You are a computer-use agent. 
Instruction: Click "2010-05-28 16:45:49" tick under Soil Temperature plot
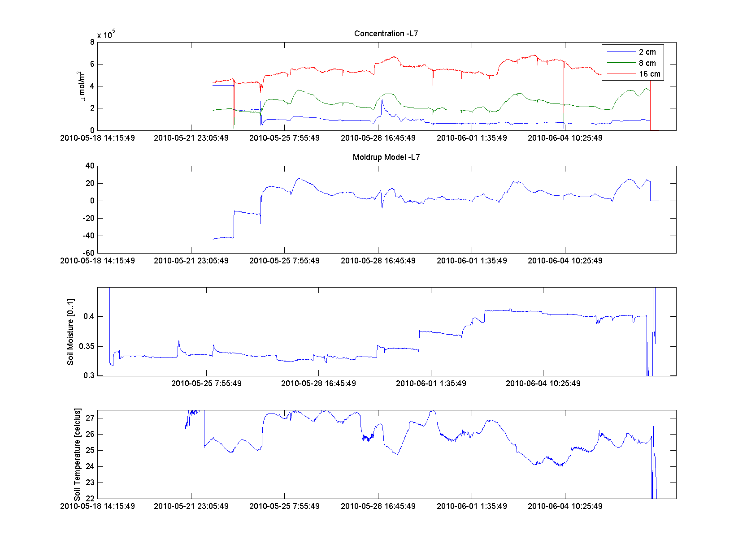378,506
